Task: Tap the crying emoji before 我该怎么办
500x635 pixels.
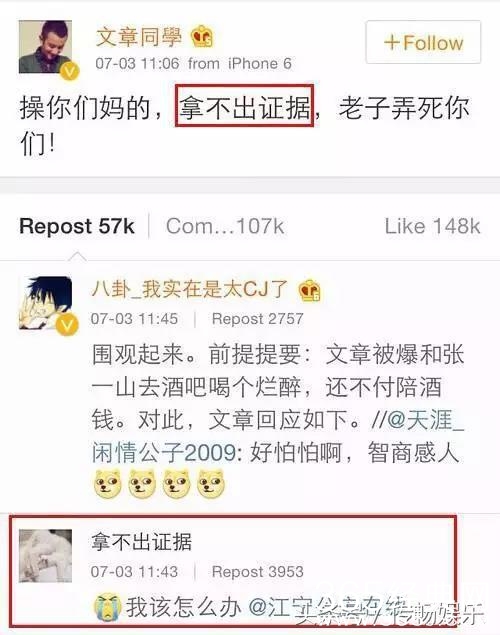Action: pos(107,607)
